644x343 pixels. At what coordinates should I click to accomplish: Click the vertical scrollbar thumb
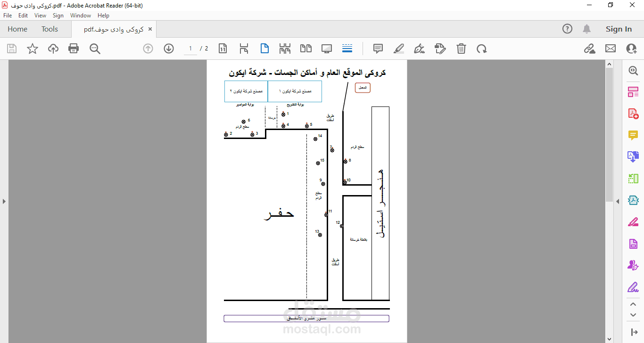click(x=609, y=134)
